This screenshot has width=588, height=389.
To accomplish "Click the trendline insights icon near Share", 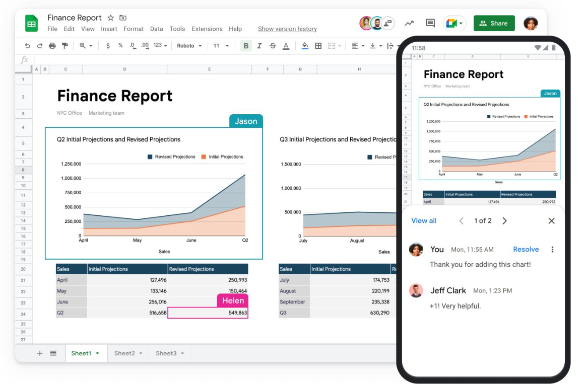I will tap(409, 23).
